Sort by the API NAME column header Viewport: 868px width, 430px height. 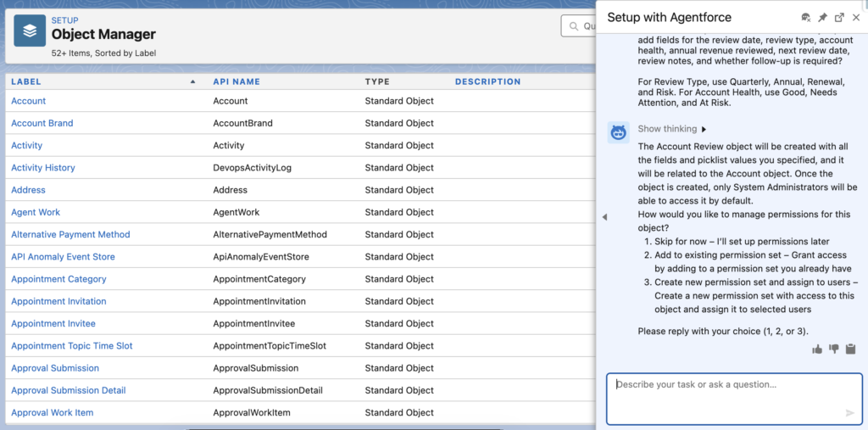coord(236,81)
